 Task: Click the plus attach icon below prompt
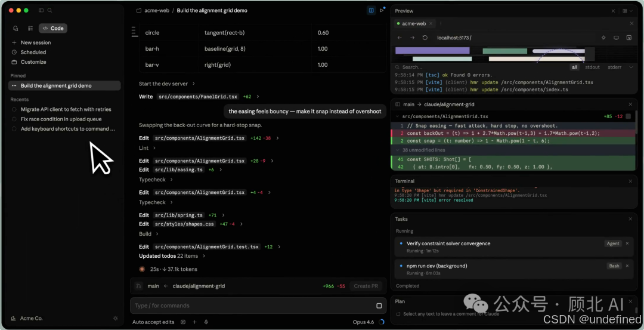194,322
